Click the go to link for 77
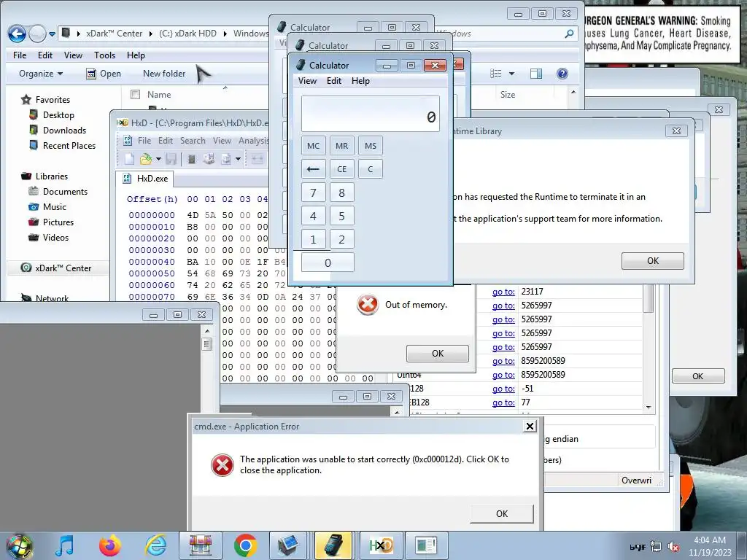 point(503,402)
